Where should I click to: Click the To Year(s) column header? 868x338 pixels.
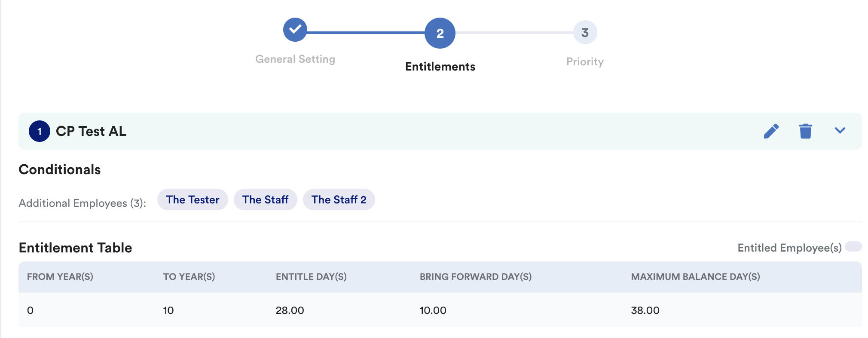[x=189, y=277]
